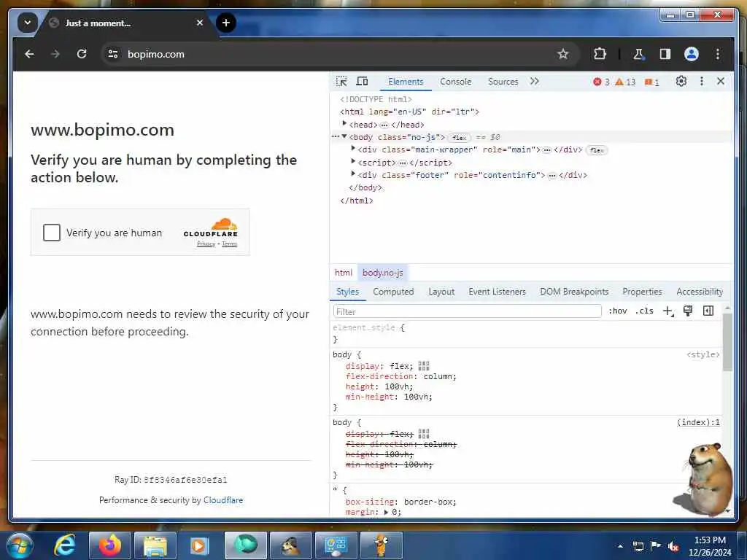The height and width of the screenshot is (560, 747).
Task: Open the DevTools customize three-dot menu
Action: tap(701, 82)
